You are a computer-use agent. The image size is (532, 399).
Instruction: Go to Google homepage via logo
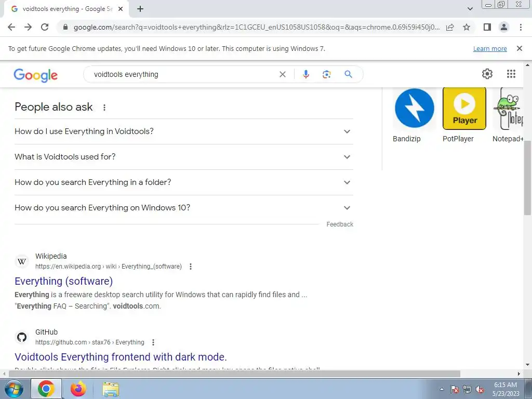[36, 75]
